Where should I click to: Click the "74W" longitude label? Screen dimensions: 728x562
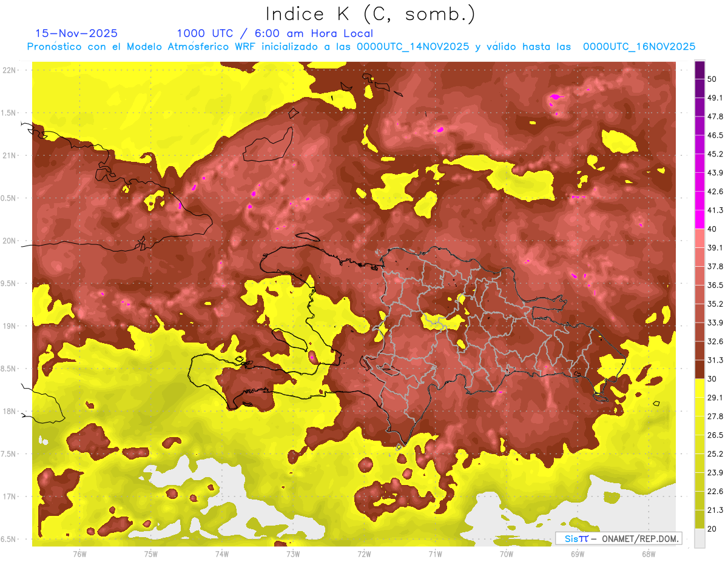coord(221,554)
